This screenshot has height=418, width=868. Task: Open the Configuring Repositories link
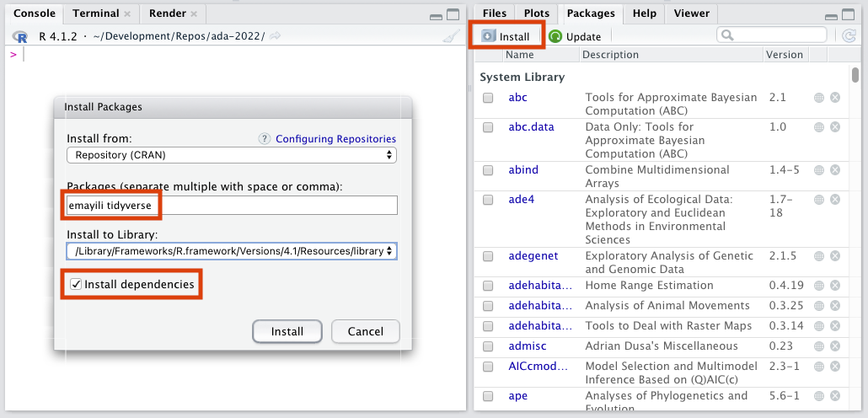tap(335, 139)
